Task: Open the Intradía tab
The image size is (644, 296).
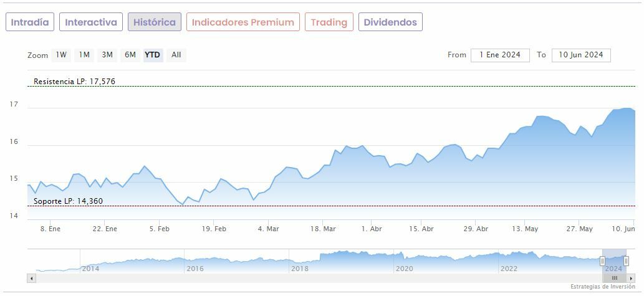Action: (x=30, y=22)
